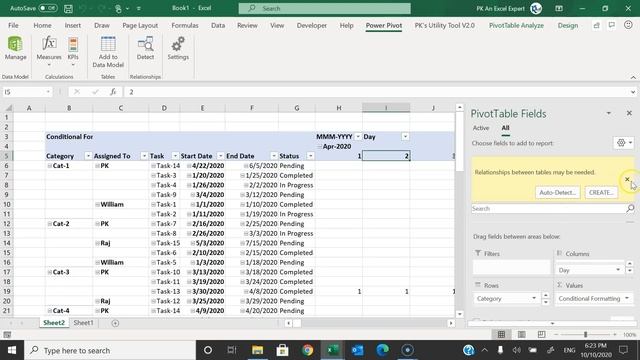Collapse the Apr-2020 column group

(320, 147)
